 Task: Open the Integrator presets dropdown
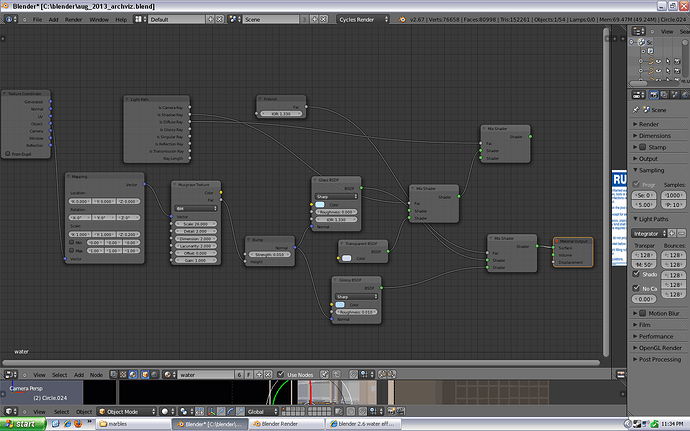pos(650,233)
